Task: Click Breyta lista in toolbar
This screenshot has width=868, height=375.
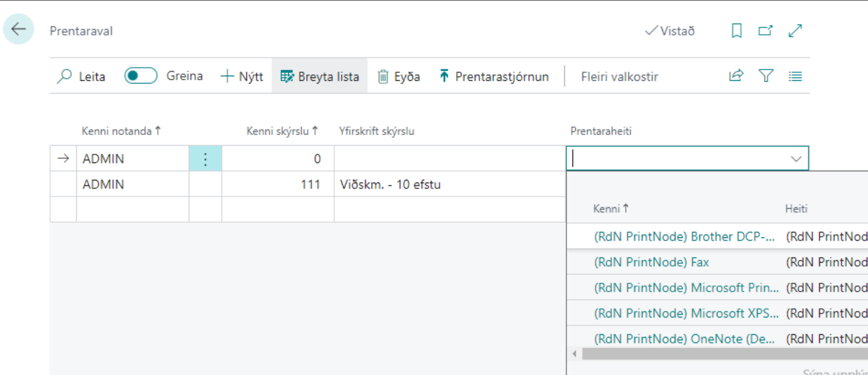Action: tap(320, 77)
